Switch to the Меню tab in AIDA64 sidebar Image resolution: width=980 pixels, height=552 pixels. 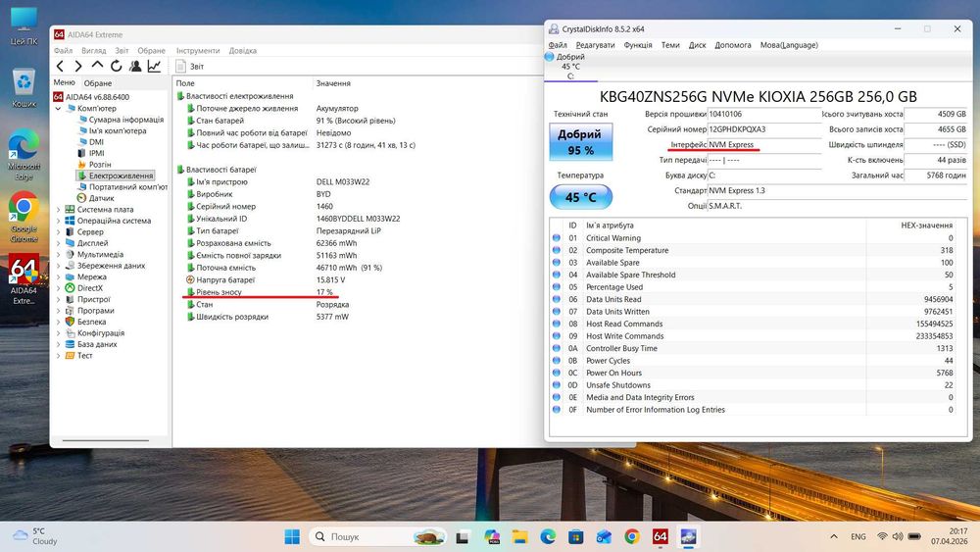pos(64,82)
